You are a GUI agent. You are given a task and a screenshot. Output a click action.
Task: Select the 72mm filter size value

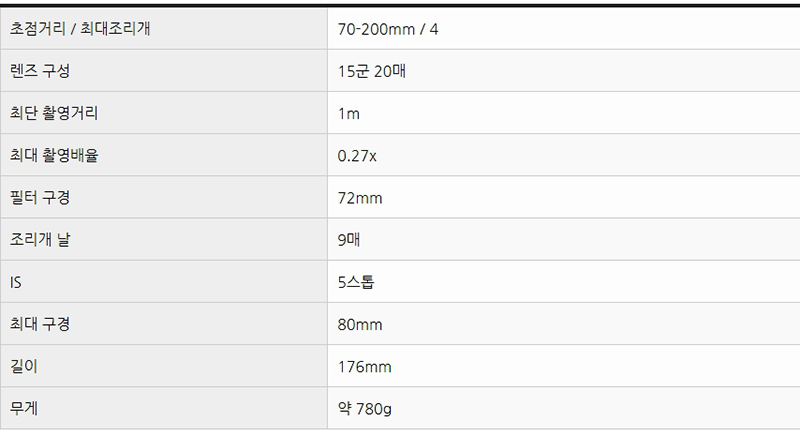point(360,198)
